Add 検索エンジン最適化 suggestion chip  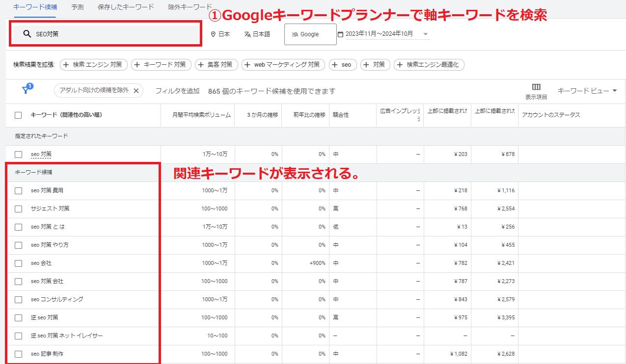point(429,65)
